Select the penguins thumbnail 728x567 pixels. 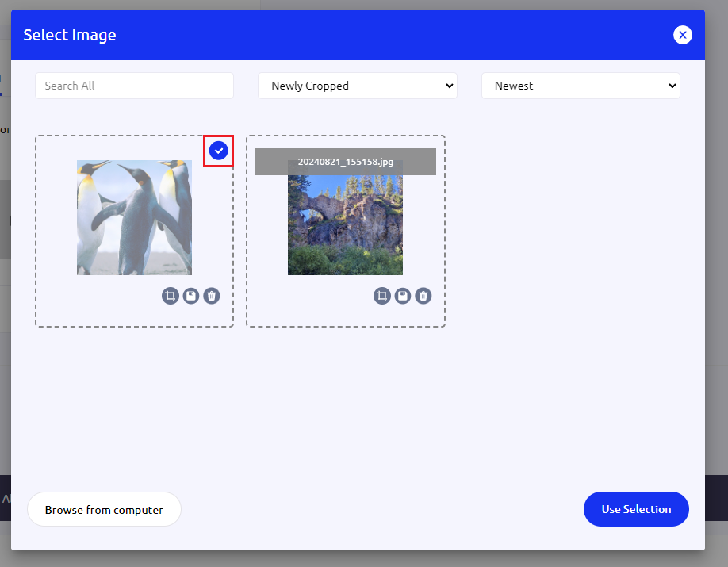(x=134, y=217)
